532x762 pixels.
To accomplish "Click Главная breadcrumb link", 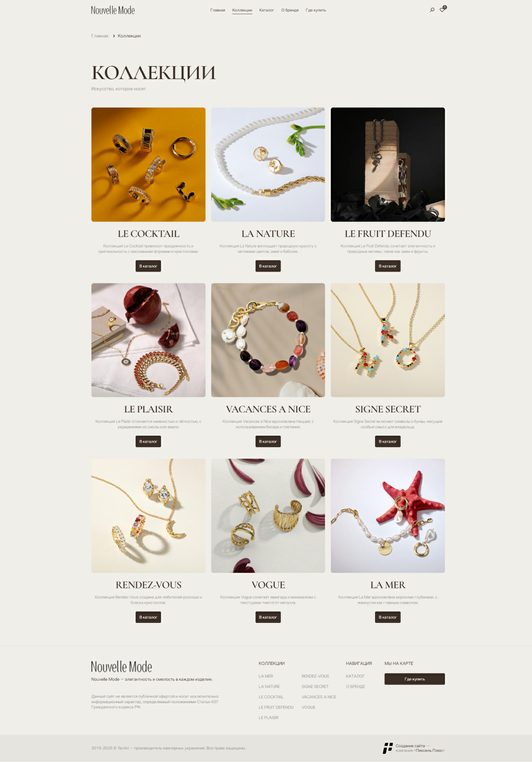I will coord(100,36).
